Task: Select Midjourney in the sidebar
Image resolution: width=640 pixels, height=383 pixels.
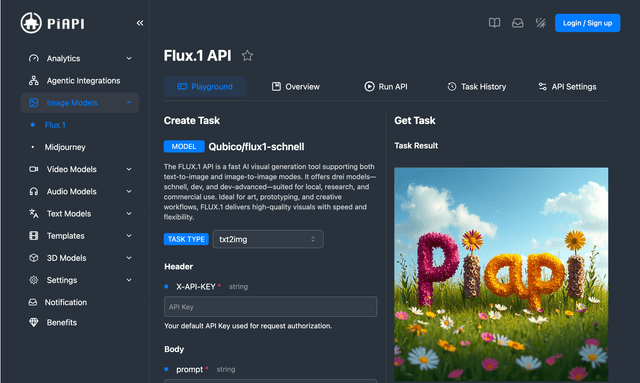Action: 65,147
